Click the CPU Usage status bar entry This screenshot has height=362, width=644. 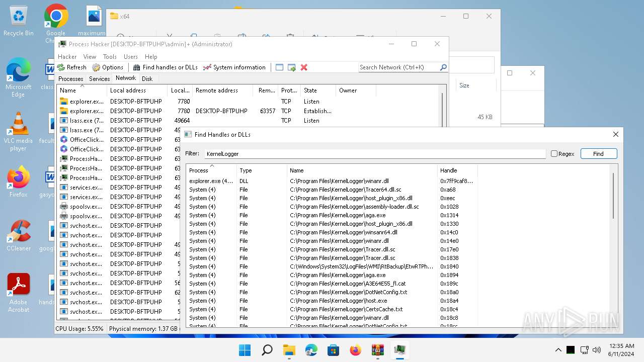point(79,329)
